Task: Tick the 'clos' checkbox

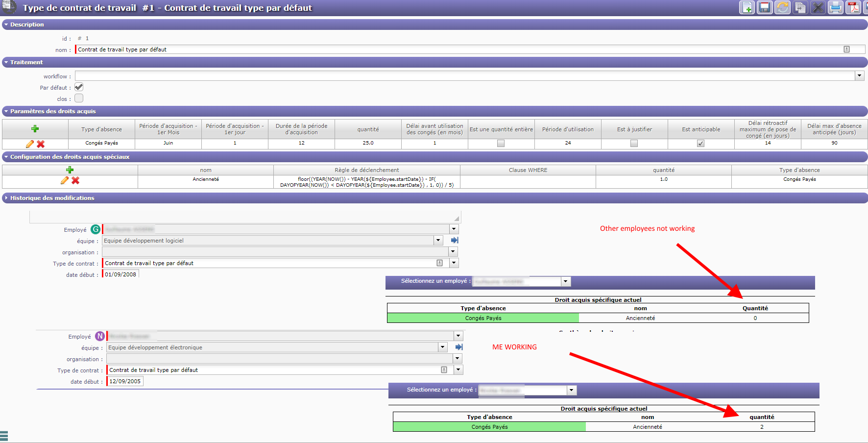Action: (x=79, y=98)
